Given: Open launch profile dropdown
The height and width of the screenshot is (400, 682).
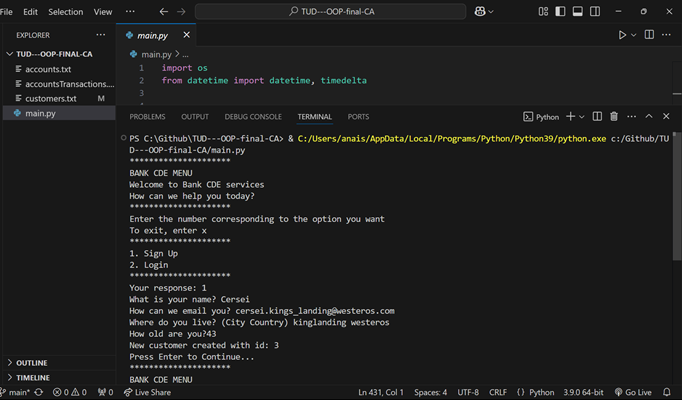Looking at the screenshot, I should tap(582, 117).
